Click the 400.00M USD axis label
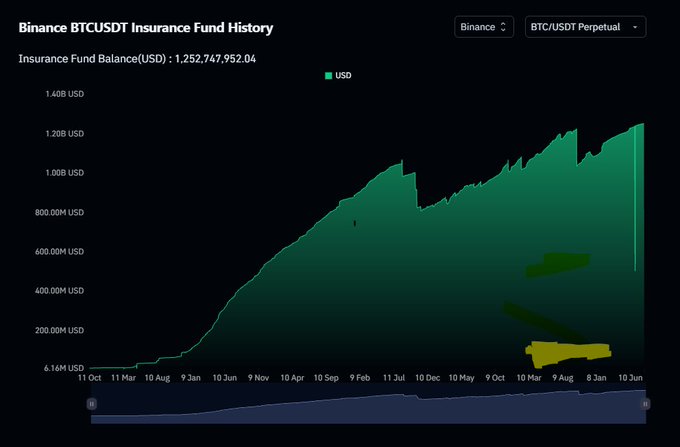Viewport: 680px width, 447px height. click(59, 290)
